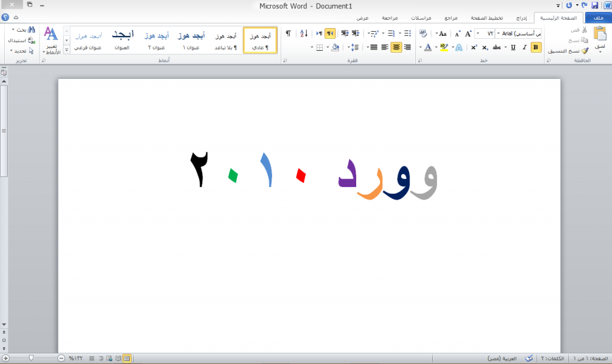Toggle center alignment button
The height and width of the screenshot is (364, 612).
396,47
